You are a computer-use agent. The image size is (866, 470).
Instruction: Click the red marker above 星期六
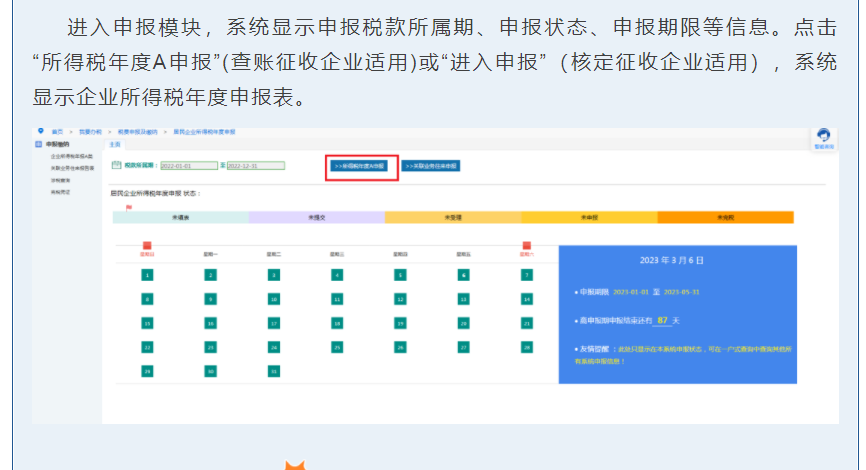click(x=526, y=245)
